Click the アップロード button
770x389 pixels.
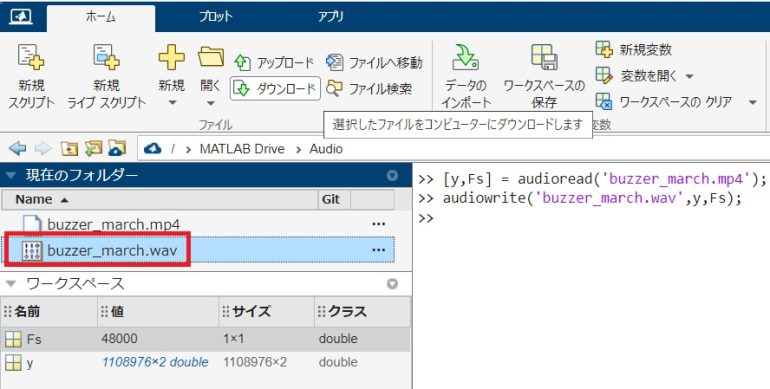[x=274, y=62]
